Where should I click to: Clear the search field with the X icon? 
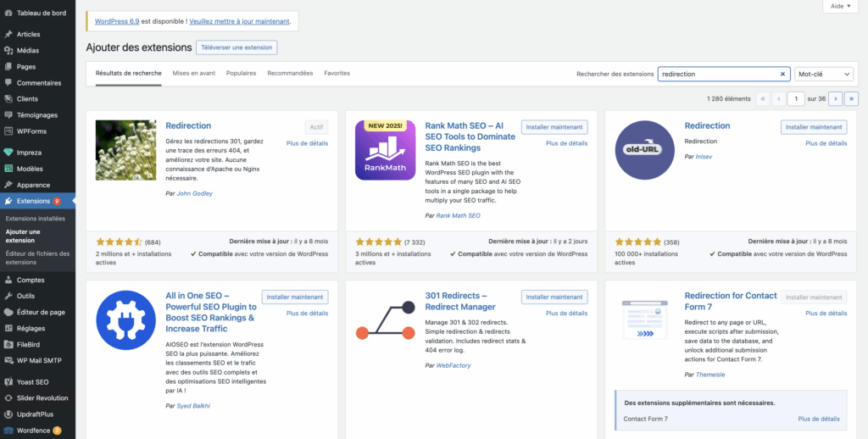[782, 74]
